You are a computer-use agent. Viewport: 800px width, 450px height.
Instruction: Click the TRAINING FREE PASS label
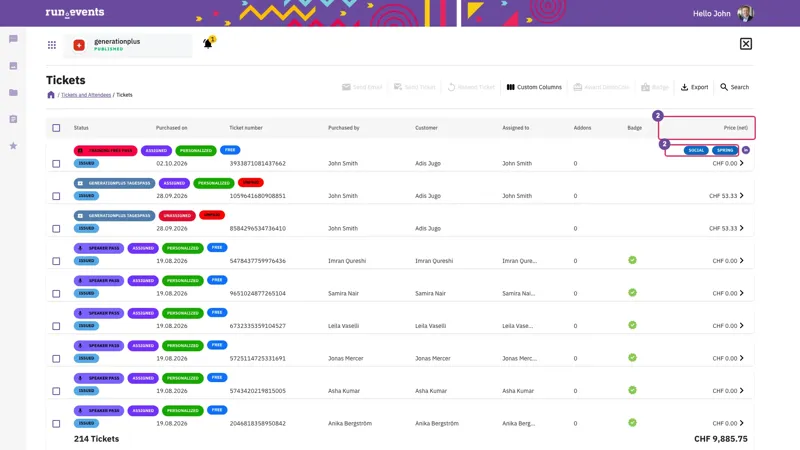(106, 151)
